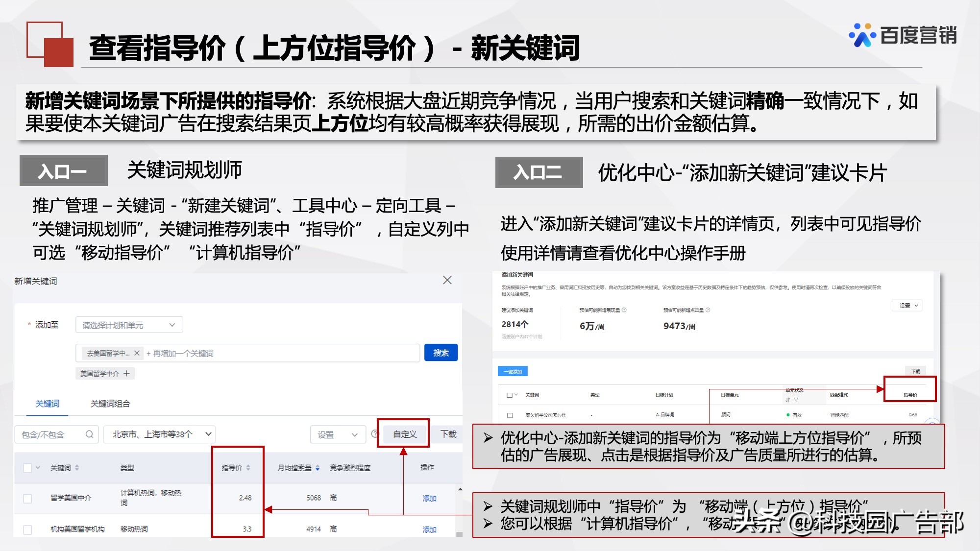The image size is (980, 551).
Task: Click the filter icon under 单元状态 header
Action: [796, 400]
